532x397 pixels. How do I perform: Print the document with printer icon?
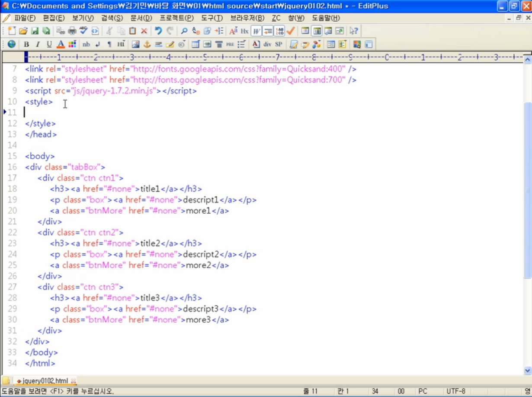coord(72,31)
